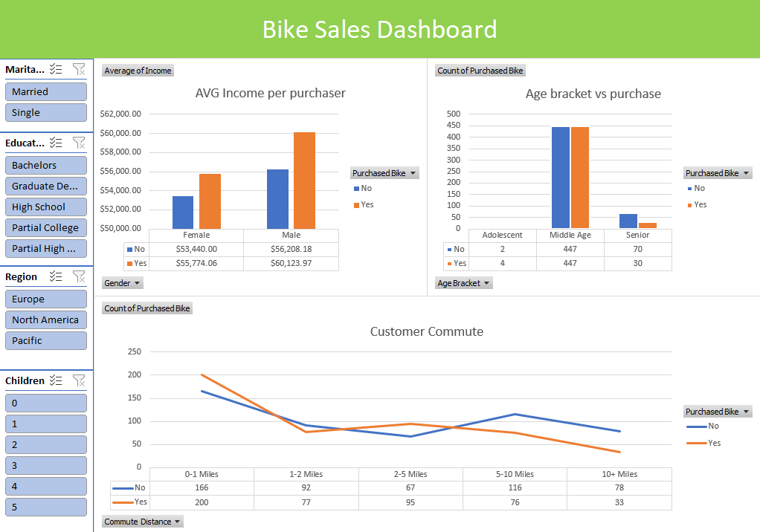Select Bachelors in the Education slicer
The width and height of the screenshot is (760, 532).
pyautogui.click(x=45, y=165)
